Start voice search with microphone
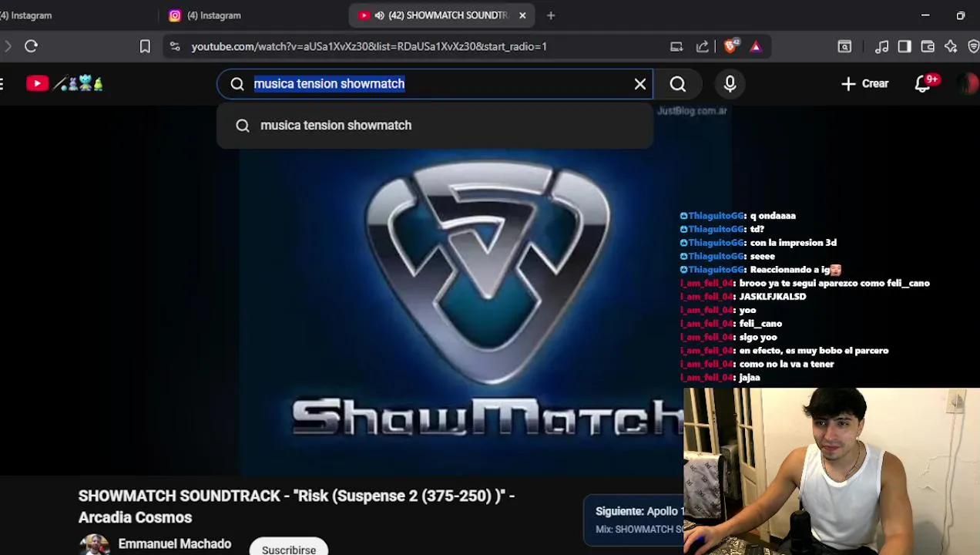The width and height of the screenshot is (980, 555). 730,83
